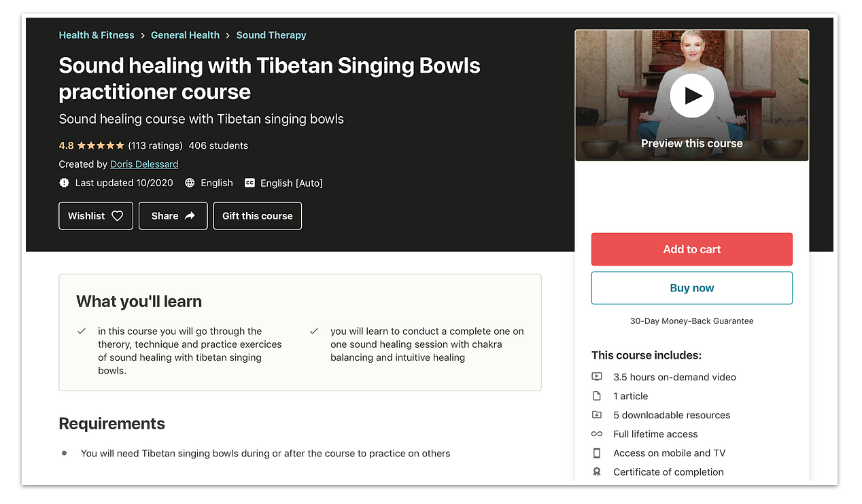Click the Buy now button

691,288
